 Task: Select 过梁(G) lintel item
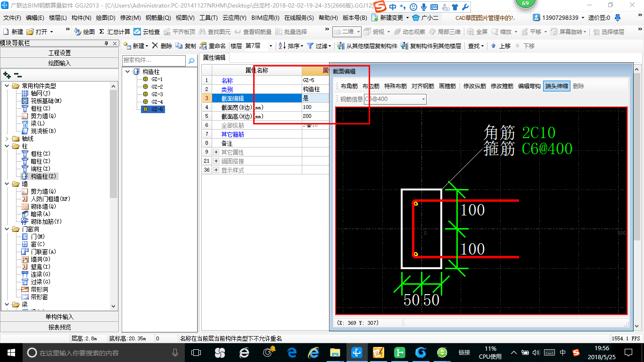coord(36,282)
